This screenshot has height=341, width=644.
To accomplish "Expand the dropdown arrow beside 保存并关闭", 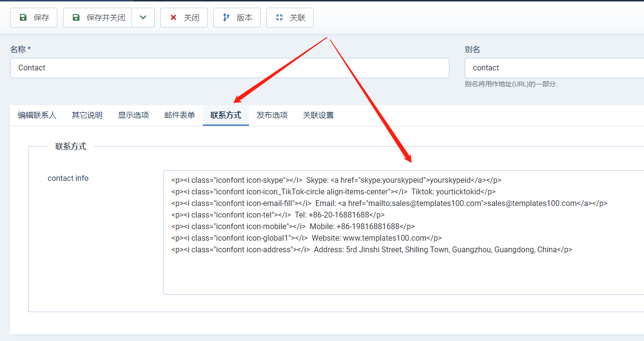I will coord(143,18).
